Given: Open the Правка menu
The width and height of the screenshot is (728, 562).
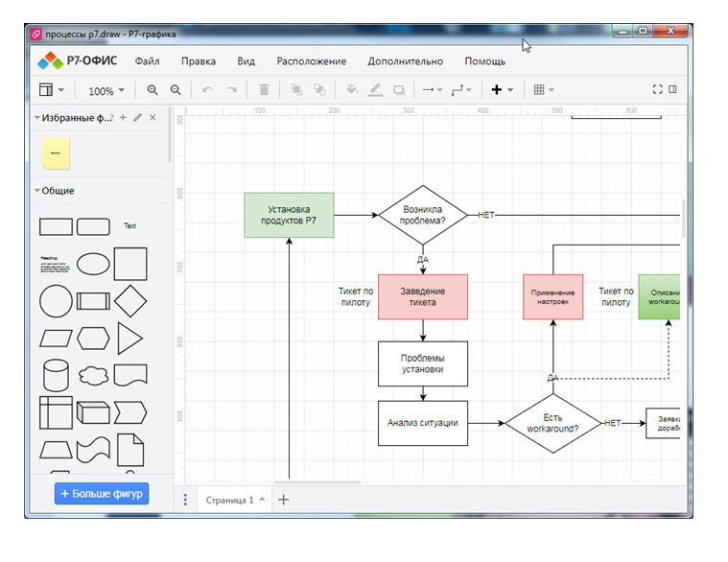Looking at the screenshot, I should pos(199,61).
